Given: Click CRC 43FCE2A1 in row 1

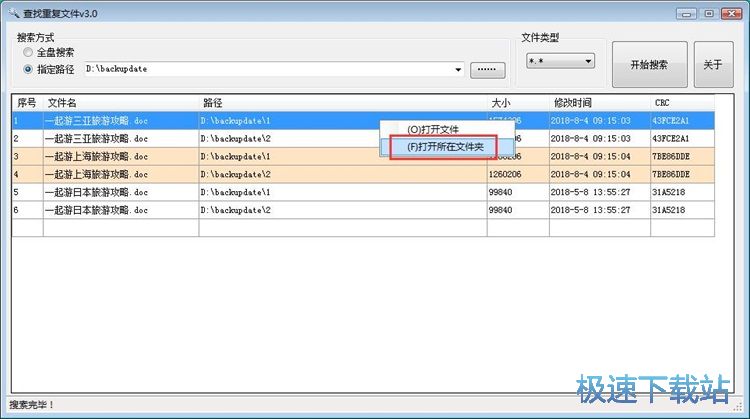Looking at the screenshot, I should click(x=671, y=121).
